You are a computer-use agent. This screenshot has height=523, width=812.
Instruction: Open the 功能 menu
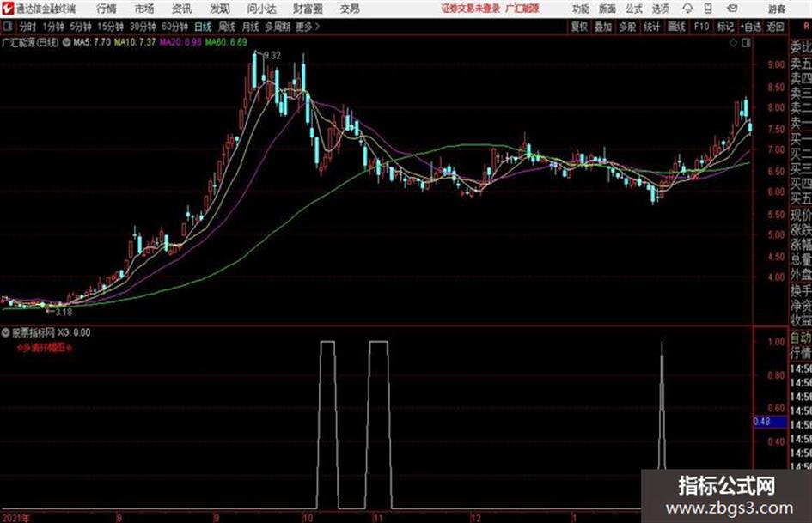(581, 9)
